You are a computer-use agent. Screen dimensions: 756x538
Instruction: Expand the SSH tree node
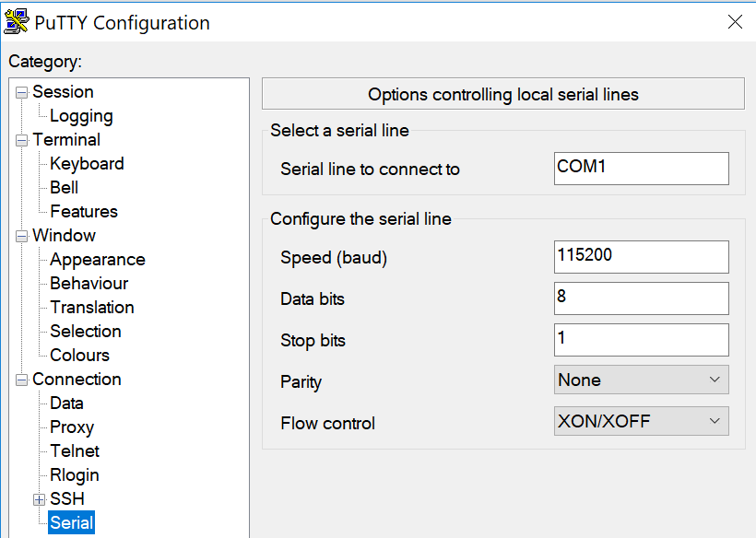click(x=40, y=500)
